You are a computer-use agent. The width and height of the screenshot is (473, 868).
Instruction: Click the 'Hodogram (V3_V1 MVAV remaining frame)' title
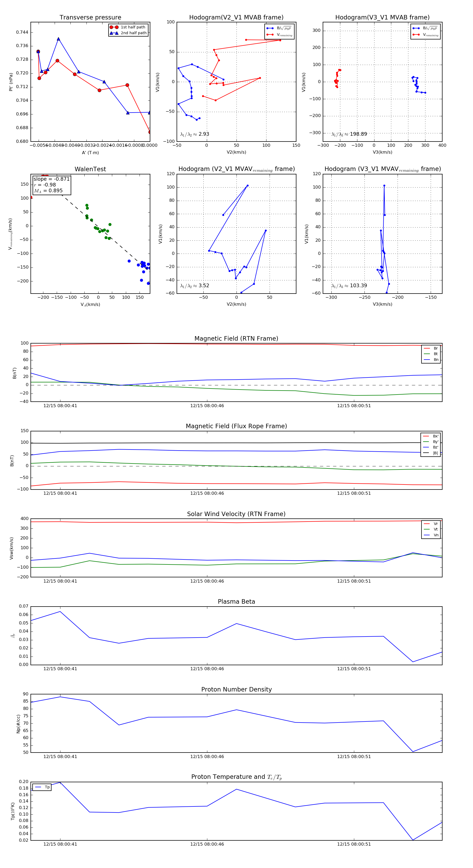pos(382,169)
